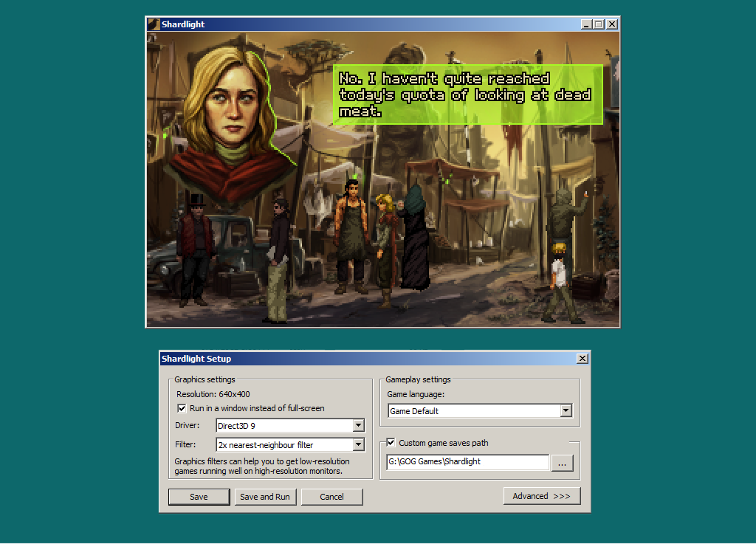Close the Shardlight game window
756x544 pixels.
click(612, 24)
